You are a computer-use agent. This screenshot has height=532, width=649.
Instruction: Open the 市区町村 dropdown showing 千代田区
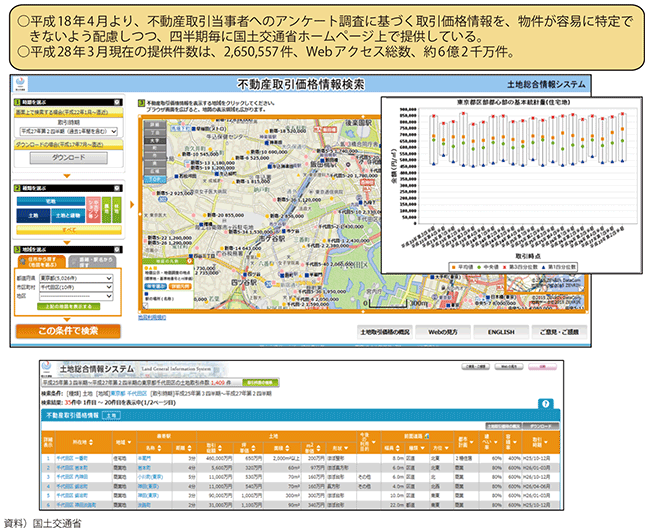click(x=76, y=287)
